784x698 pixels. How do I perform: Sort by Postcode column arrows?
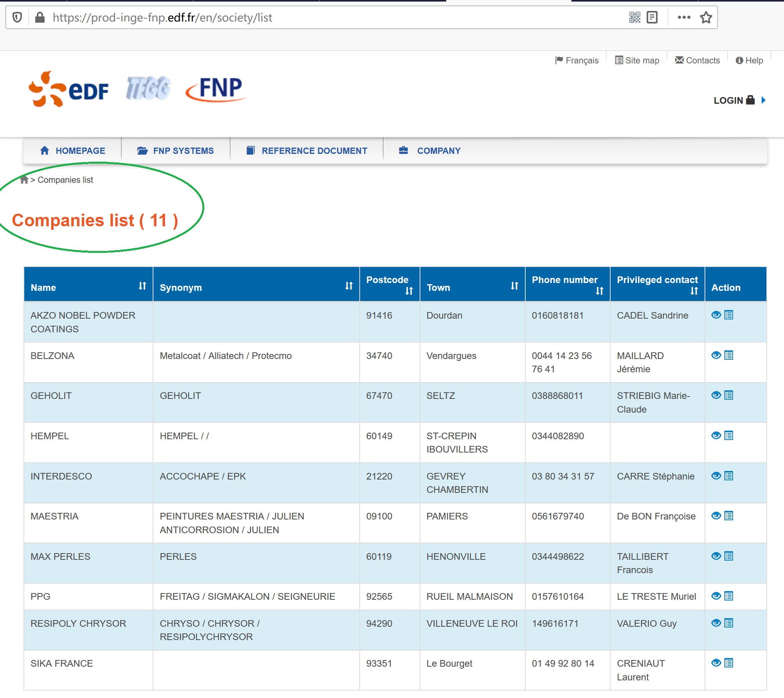coord(409,291)
